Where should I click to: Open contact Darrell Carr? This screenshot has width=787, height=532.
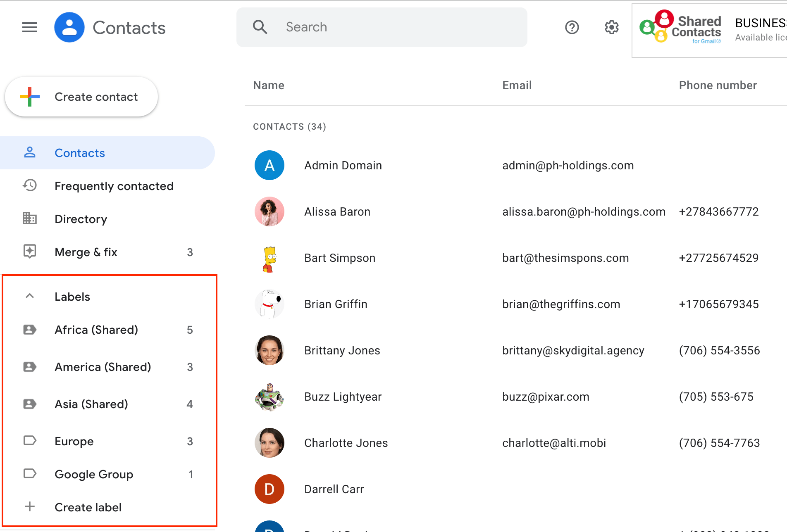(334, 489)
